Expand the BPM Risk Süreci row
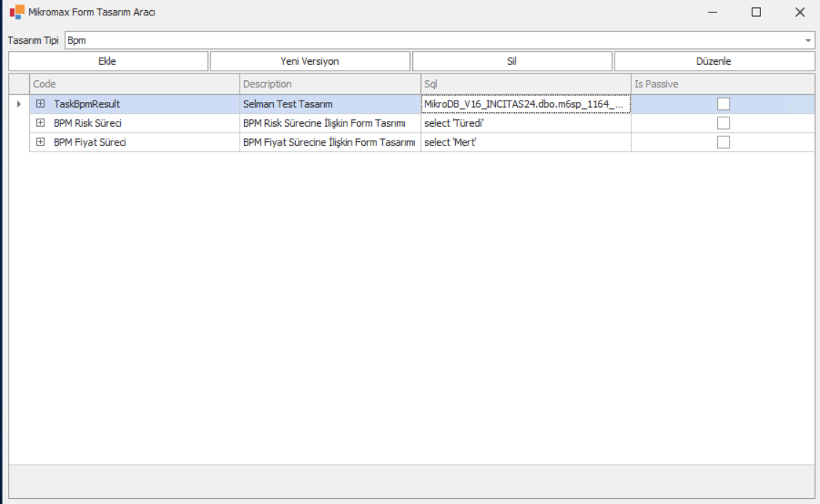 tap(40, 123)
